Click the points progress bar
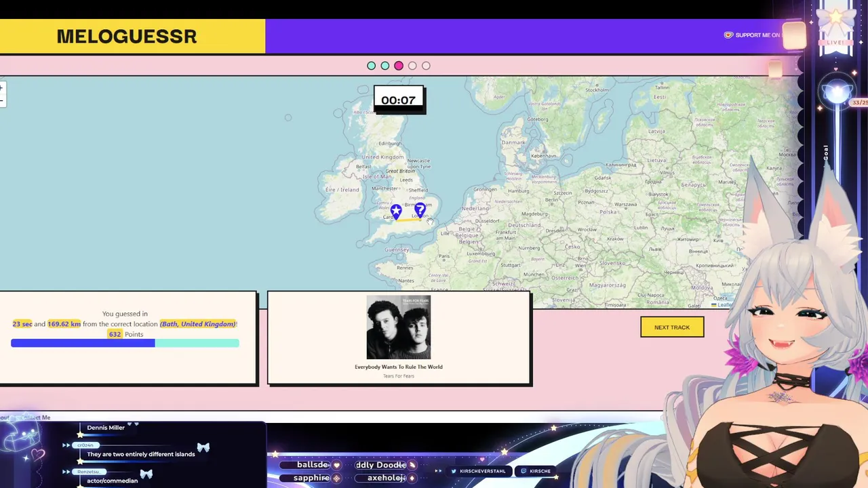Viewport: 868px width, 488px height. point(125,343)
